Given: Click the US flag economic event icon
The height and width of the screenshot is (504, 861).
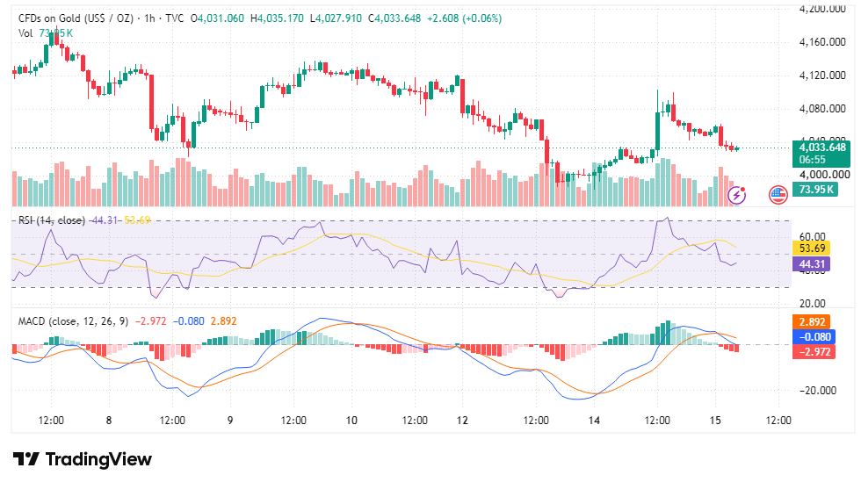Looking at the screenshot, I should [x=778, y=195].
